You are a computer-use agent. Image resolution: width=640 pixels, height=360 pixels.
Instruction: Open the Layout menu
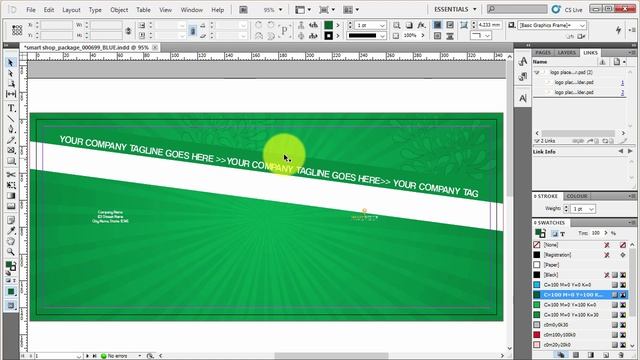[x=71, y=9]
